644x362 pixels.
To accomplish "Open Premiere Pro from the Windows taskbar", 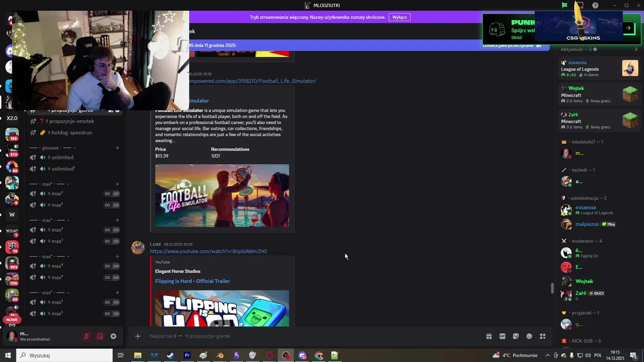I will pyautogui.click(x=187, y=355).
